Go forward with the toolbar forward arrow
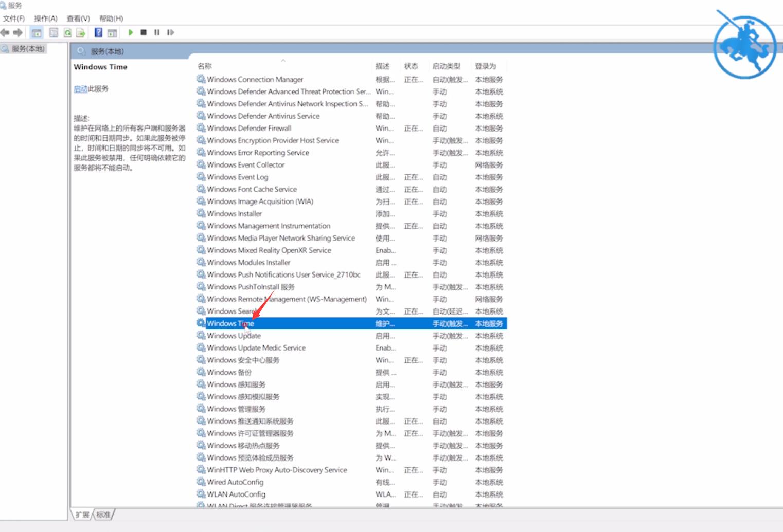The width and height of the screenshot is (783, 532). (x=18, y=32)
